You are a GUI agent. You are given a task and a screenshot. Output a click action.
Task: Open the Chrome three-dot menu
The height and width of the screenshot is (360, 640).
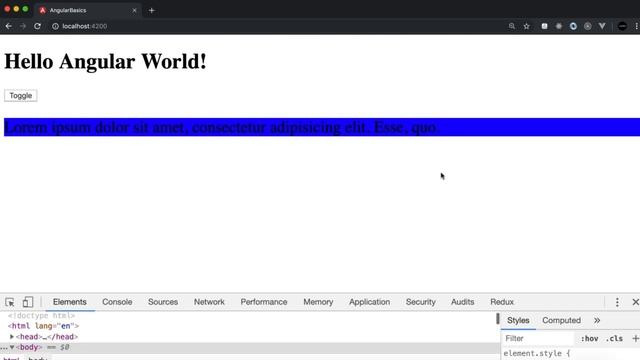point(636,26)
